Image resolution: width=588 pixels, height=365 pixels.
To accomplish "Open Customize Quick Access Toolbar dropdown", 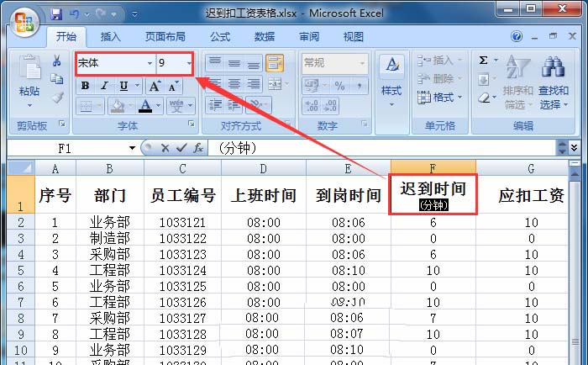I will [x=134, y=14].
